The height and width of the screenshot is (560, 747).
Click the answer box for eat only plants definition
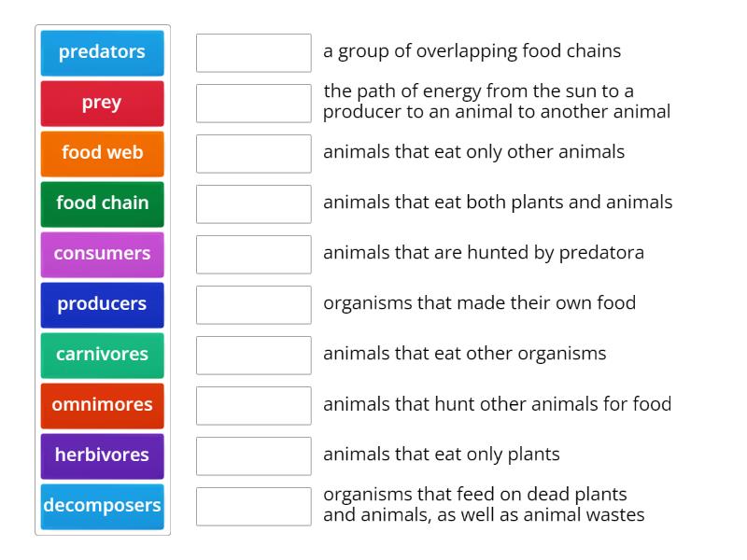[x=253, y=455]
